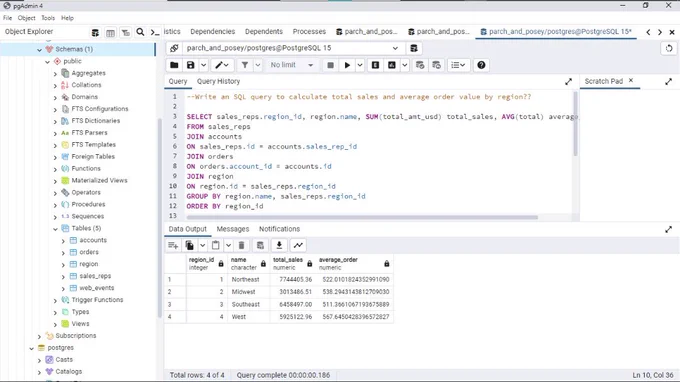Copy selected rows with the copy icon
Screen dimensions: 680x382
190,245
